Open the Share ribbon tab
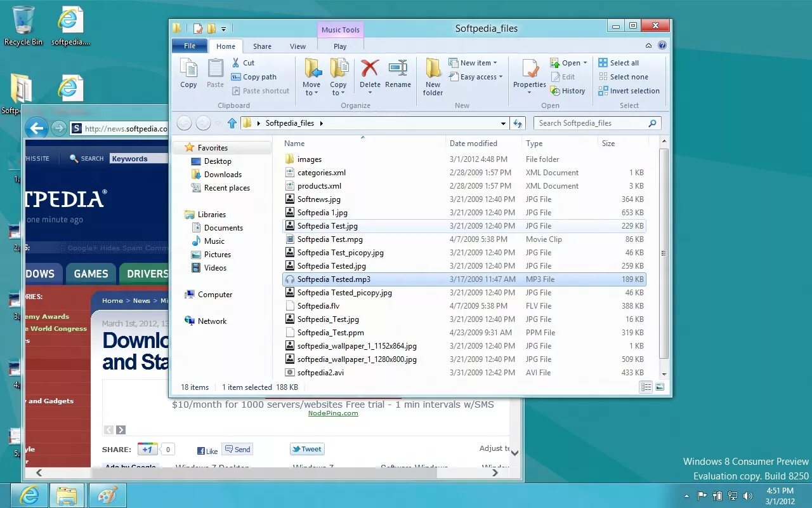812x508 pixels. (262, 46)
